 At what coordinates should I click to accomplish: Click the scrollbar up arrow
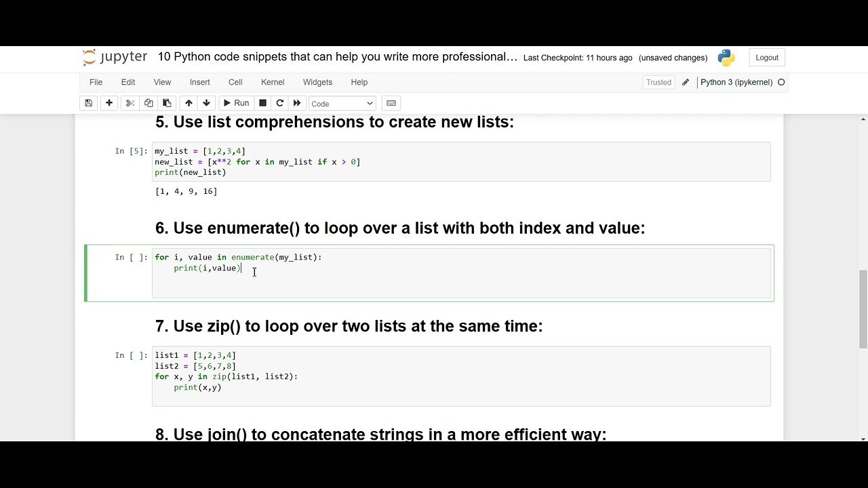click(863, 119)
